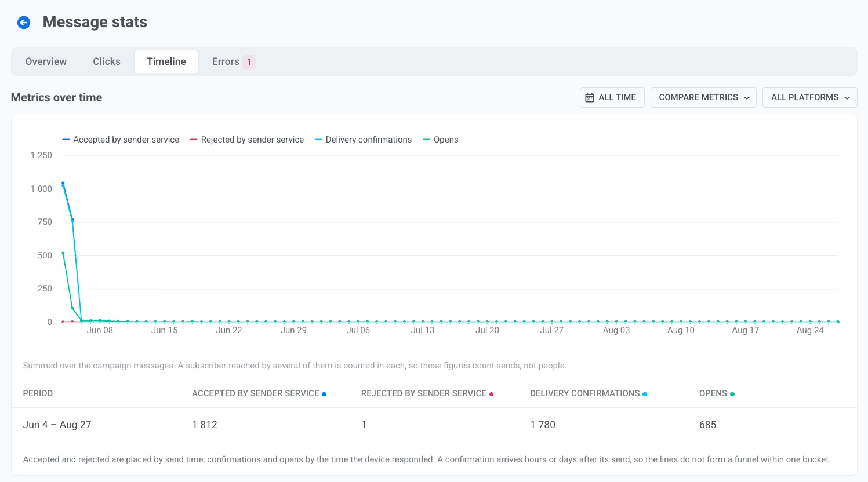Open the Overview tab
This screenshot has height=482, width=868.
[46, 61]
